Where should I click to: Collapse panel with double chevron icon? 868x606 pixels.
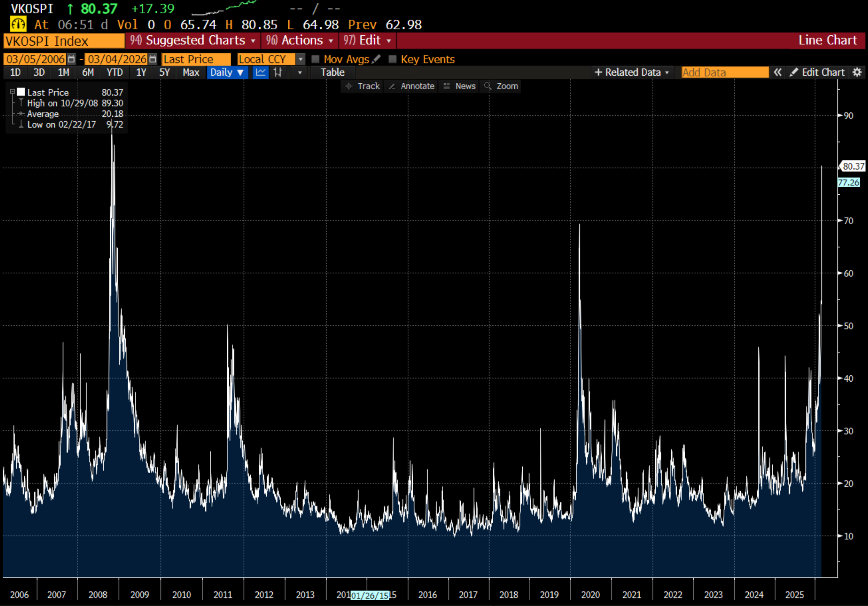(x=778, y=72)
